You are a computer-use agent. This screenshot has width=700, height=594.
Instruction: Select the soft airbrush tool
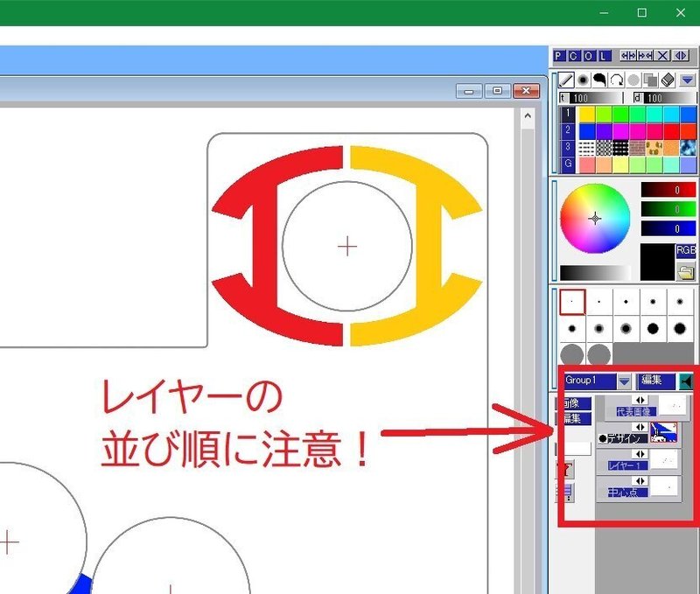[x=583, y=80]
